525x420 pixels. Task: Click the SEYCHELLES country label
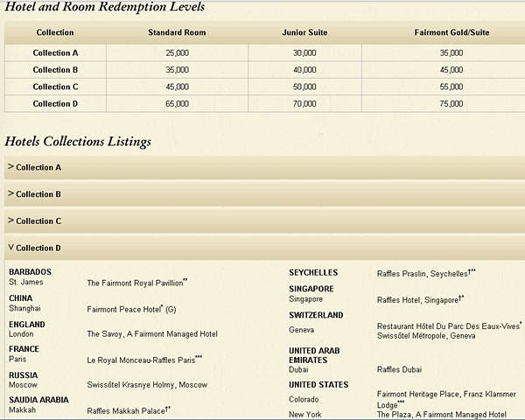tap(313, 273)
